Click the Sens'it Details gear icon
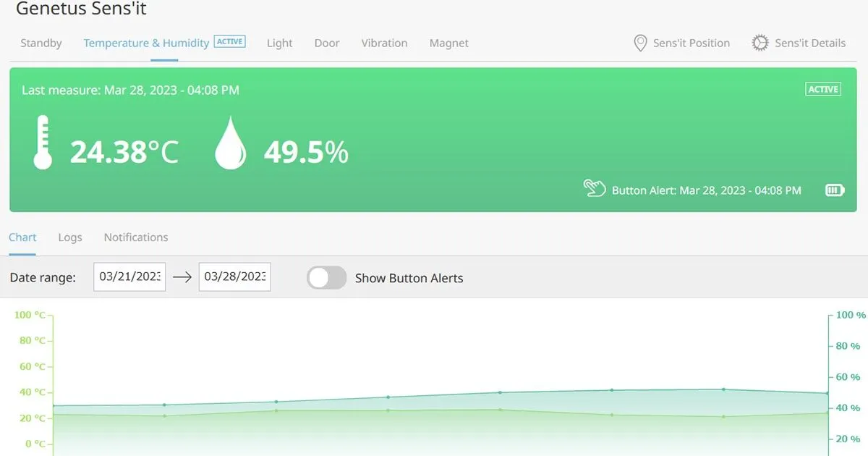Screen dimensions: 868x456 pyautogui.click(x=759, y=43)
